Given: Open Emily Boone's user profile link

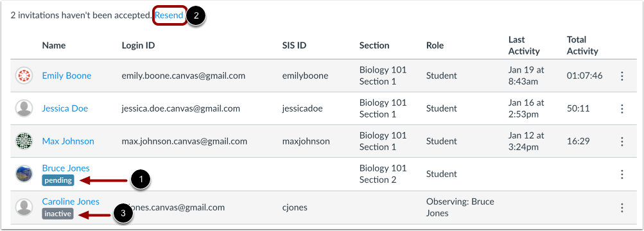Looking at the screenshot, I should (67, 76).
